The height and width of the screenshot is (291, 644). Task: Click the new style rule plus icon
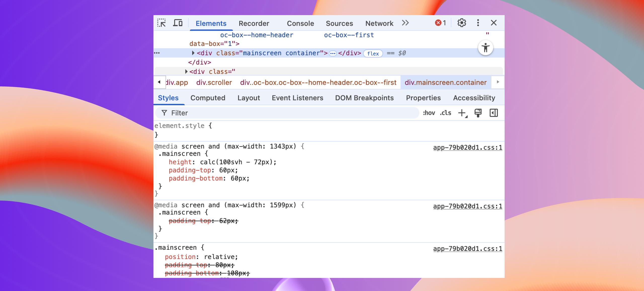[462, 113]
